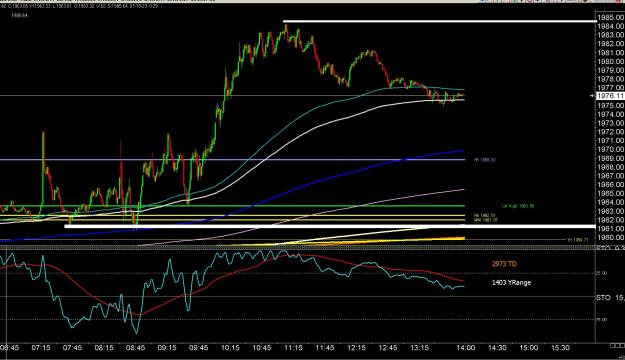Click the 11:45 time axis label
This screenshot has width=625, height=360.
[324, 348]
